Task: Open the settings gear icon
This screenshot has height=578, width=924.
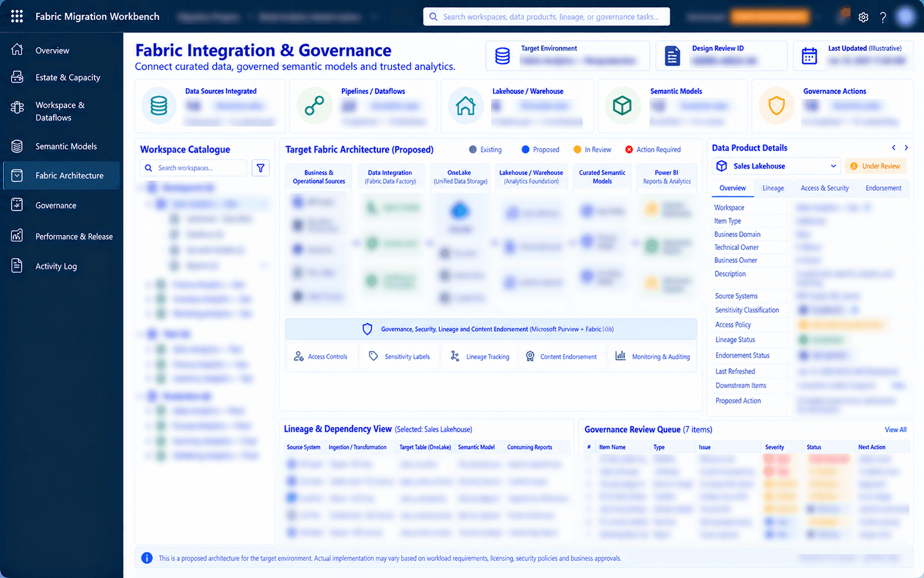Action: click(863, 17)
